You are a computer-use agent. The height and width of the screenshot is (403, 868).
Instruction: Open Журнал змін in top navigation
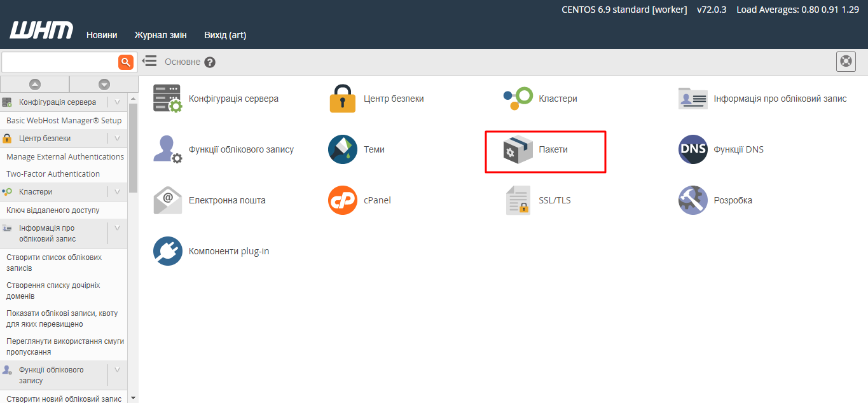click(x=160, y=35)
